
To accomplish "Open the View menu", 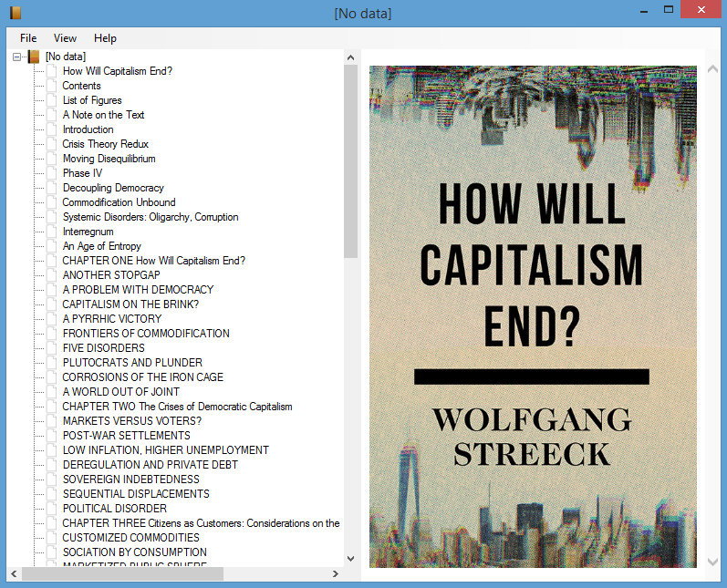I will (65, 38).
